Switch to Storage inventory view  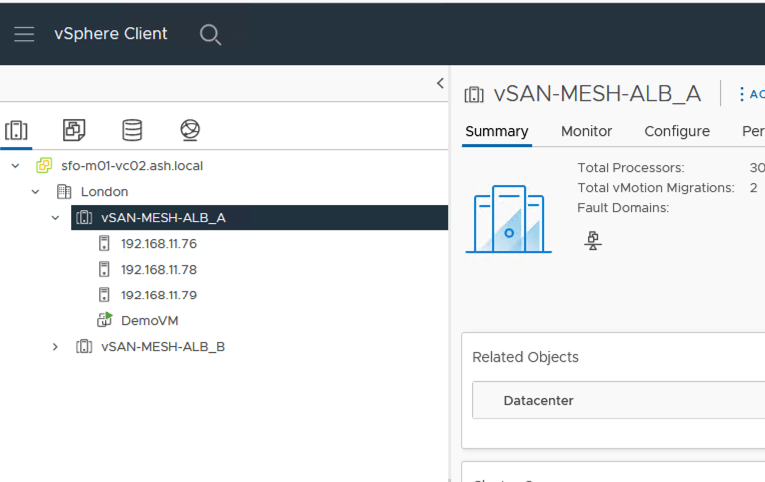point(132,130)
